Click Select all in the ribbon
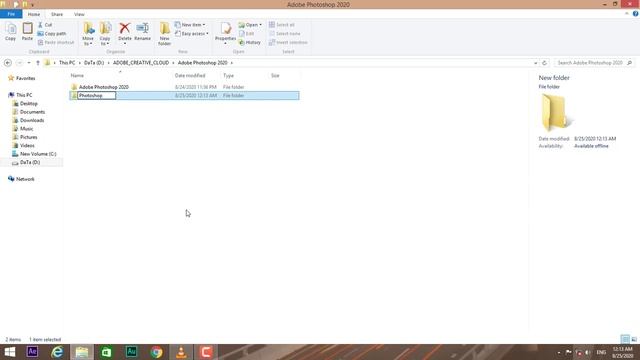640x360 pixels. 282,25
